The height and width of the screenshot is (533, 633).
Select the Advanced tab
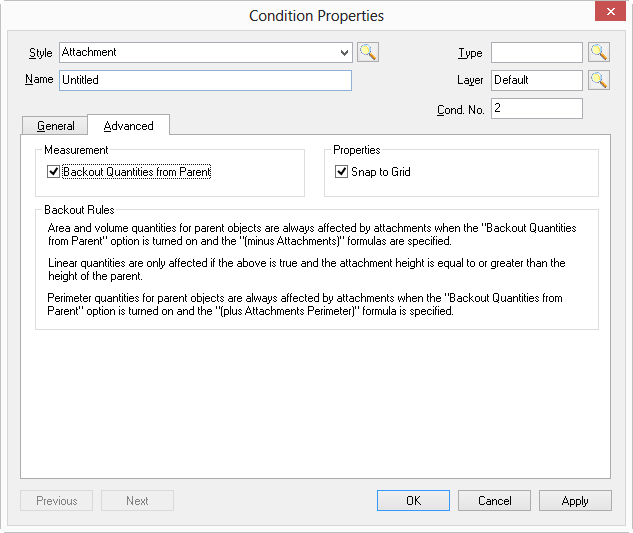(129, 125)
